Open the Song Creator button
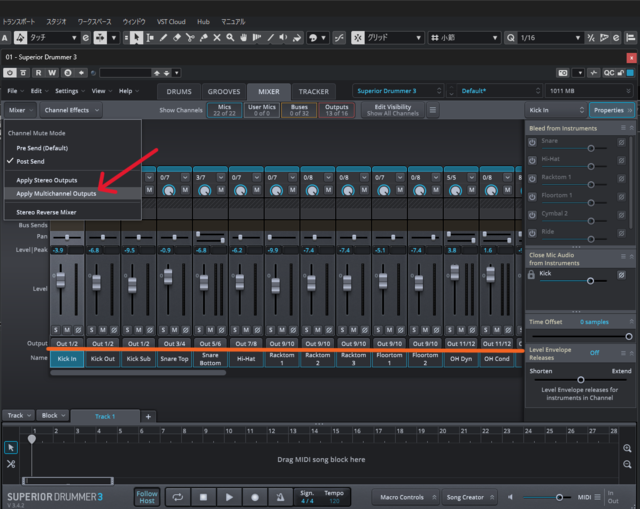 (x=465, y=496)
